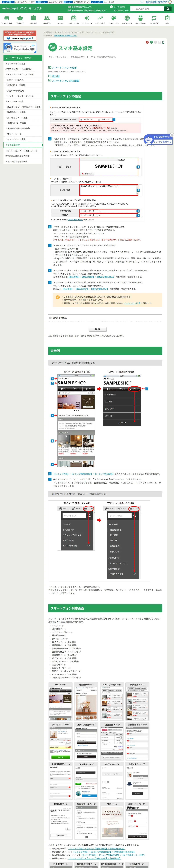The width and height of the screenshot is (174, 868).
Task: Open 買い物カゴページ編集 sidebar item
Action: (x=23, y=118)
